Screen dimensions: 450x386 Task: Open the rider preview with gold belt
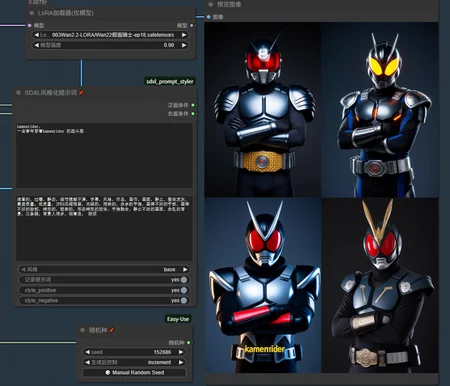coord(263,110)
